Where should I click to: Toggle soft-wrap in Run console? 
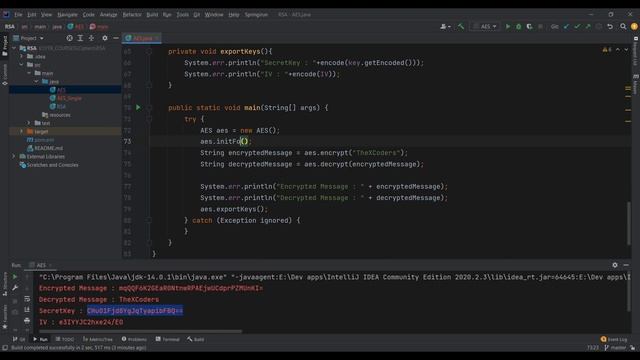pos(27,299)
